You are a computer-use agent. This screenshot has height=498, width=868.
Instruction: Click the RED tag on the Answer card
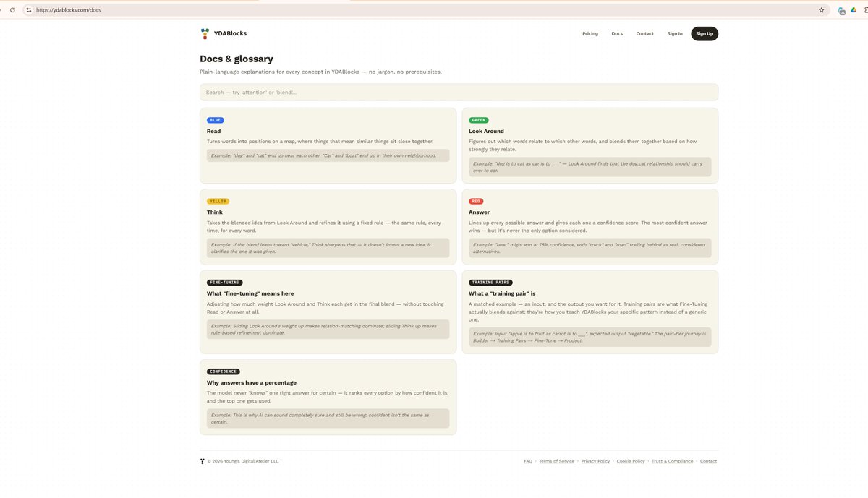pos(476,201)
